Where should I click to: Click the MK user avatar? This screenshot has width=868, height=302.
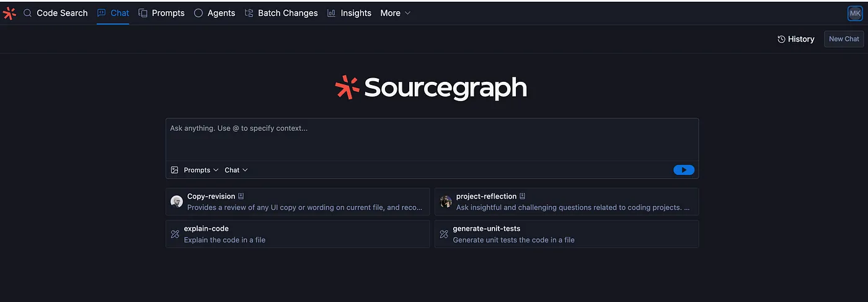tap(855, 13)
